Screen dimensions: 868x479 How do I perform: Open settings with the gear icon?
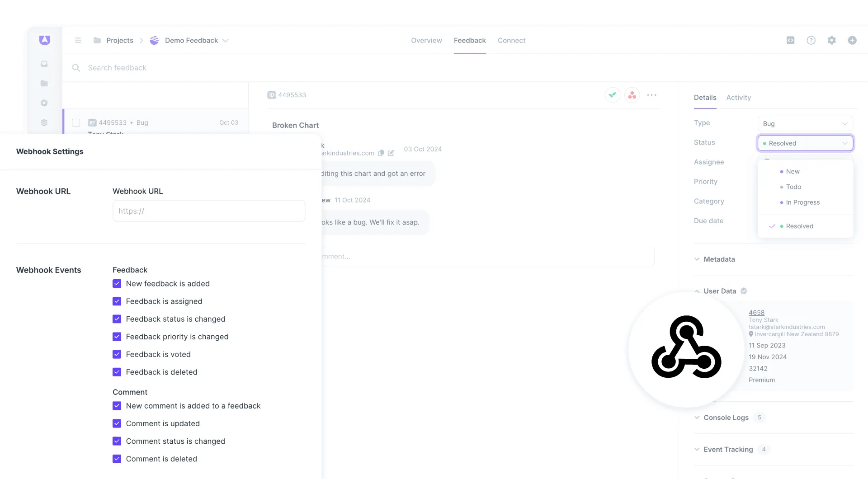tap(832, 40)
